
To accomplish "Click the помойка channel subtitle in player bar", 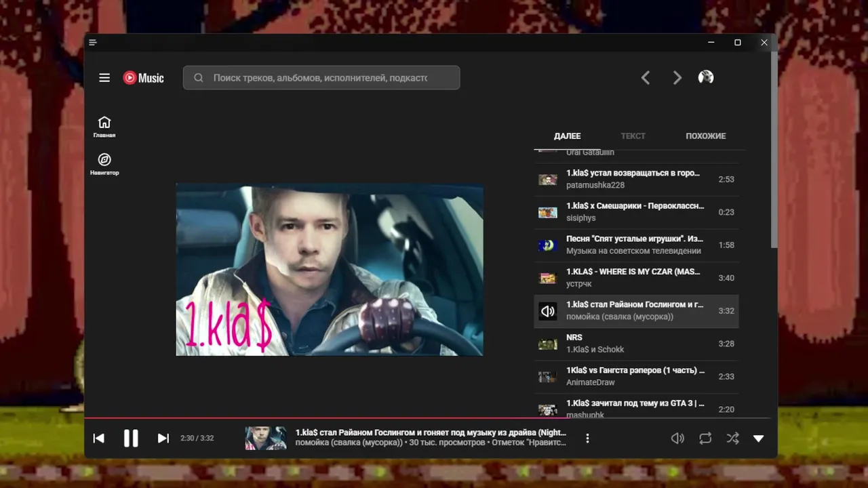I will click(x=349, y=443).
